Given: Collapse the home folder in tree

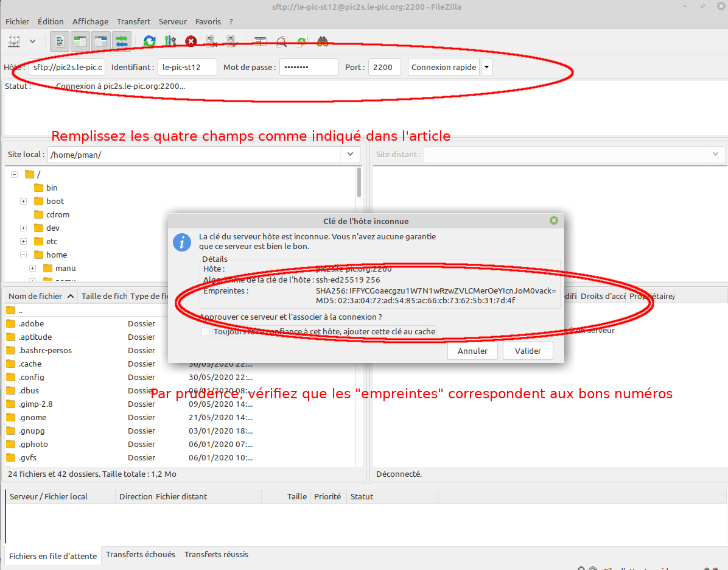Looking at the screenshot, I should tap(23, 255).
